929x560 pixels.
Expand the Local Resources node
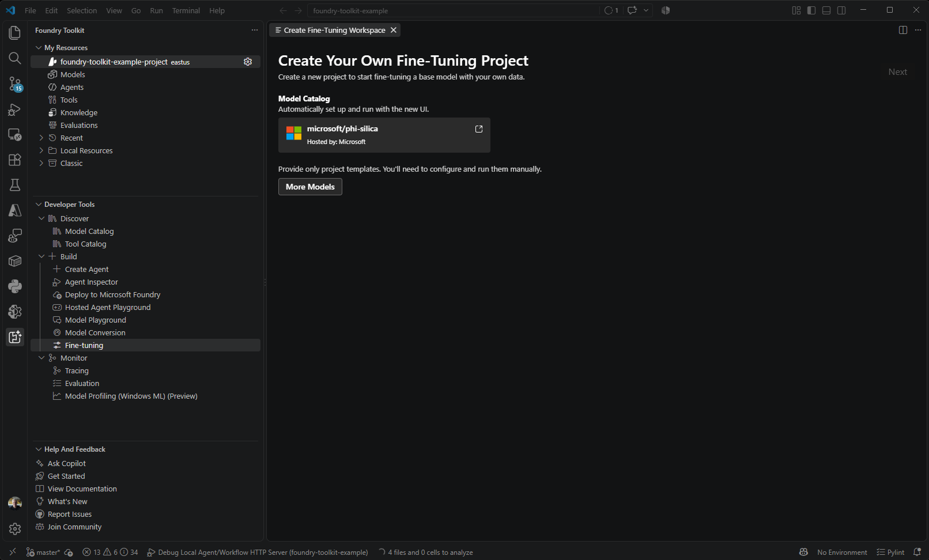point(41,150)
